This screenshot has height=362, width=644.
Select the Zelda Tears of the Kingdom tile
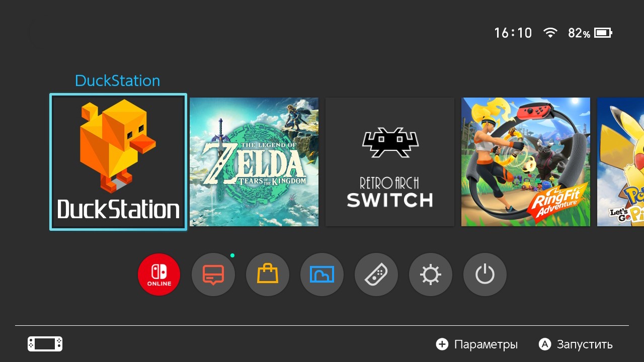(x=254, y=162)
